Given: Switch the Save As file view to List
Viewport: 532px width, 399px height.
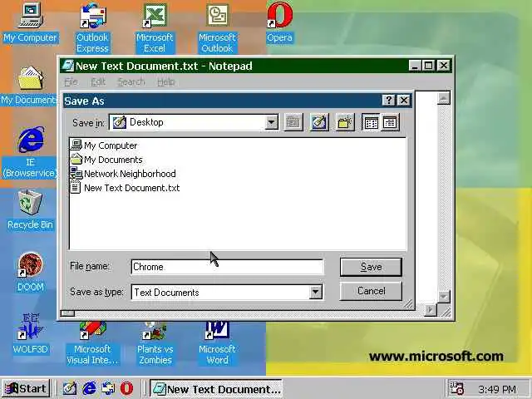Looking at the screenshot, I should coord(371,122).
